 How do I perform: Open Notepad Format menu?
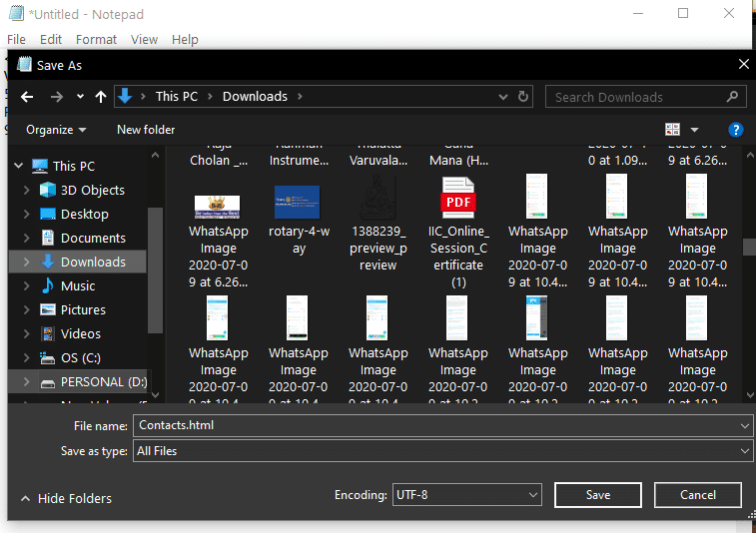tap(96, 40)
